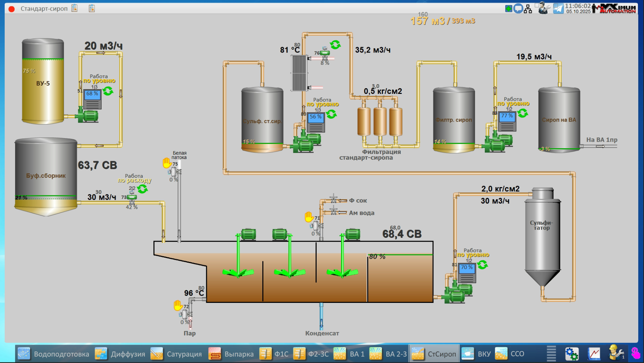The width and height of the screenshot is (644, 363).
Task: Click the hard-hat engineer service icon
Action: point(616,353)
